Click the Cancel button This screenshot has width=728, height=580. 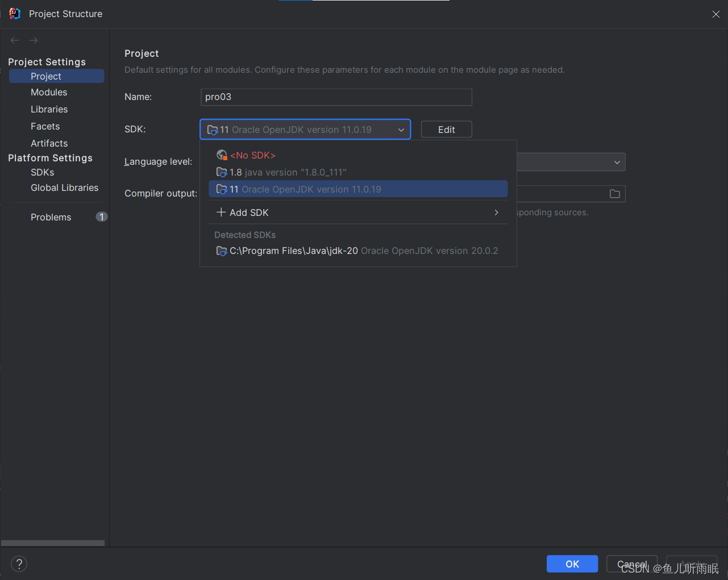click(x=631, y=564)
